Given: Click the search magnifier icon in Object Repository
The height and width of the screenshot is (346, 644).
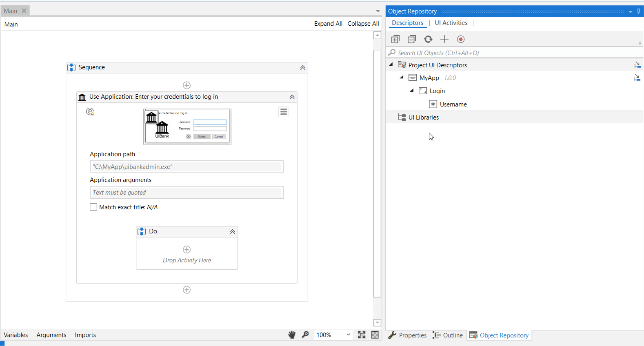Looking at the screenshot, I should [392, 53].
